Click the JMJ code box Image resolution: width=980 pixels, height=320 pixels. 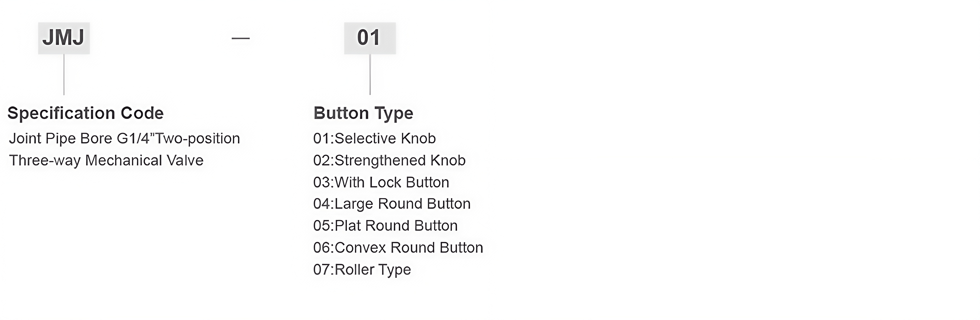[x=64, y=38]
